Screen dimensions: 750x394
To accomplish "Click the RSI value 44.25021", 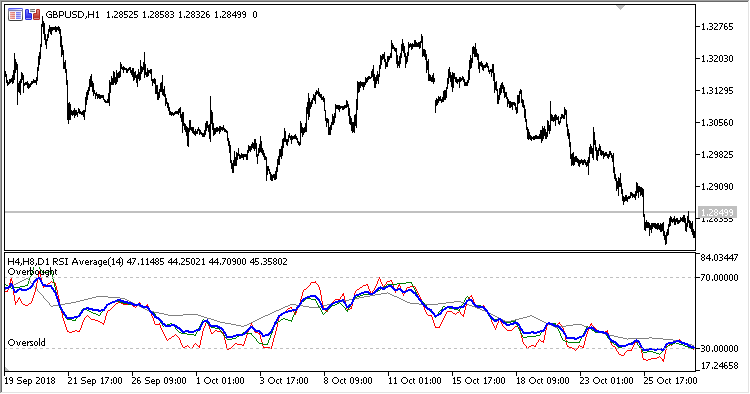I will pyautogui.click(x=187, y=262).
